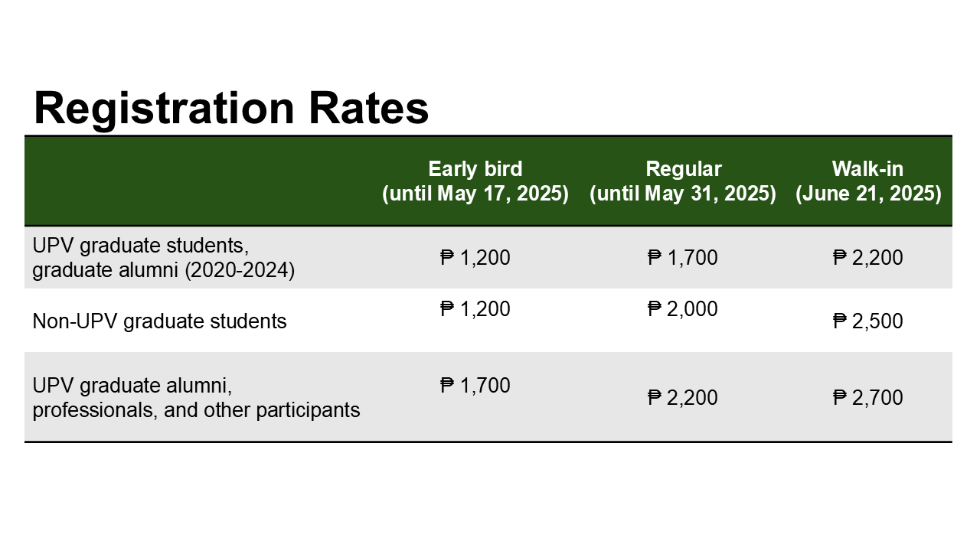Select the Early bird column header
This screenshot has width=980, height=551.
(475, 169)
